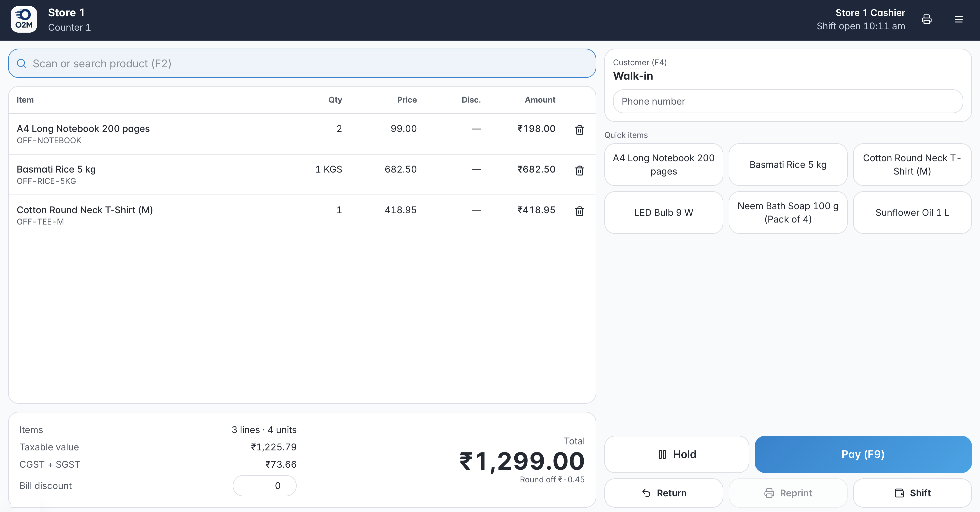
Task: Put the bill on Hold
Action: point(676,454)
